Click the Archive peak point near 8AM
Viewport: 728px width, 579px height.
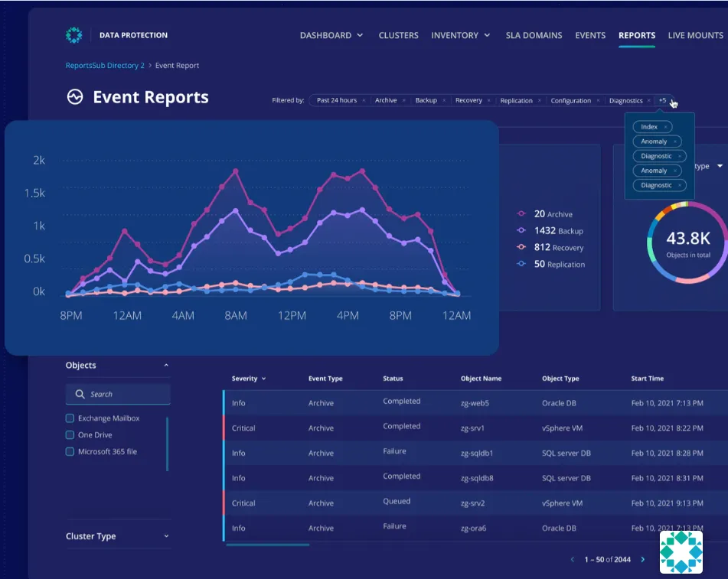(x=236, y=171)
